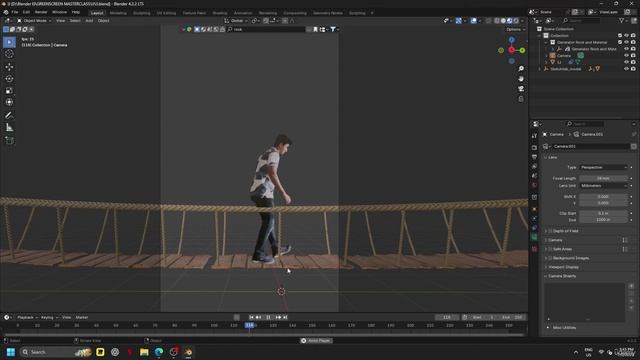The image size is (640, 360).
Task: Hide Generator Rock and Material collection eye
Action: (x=627, y=42)
